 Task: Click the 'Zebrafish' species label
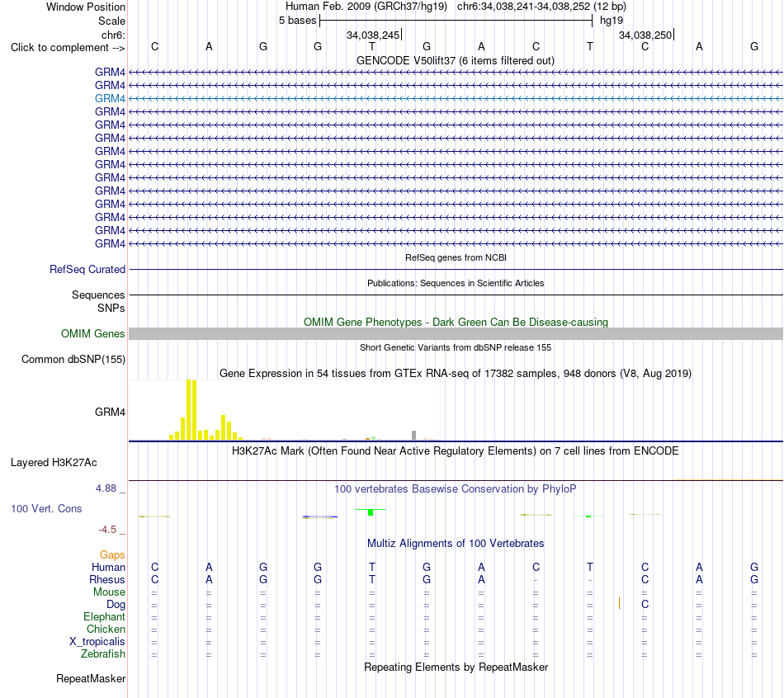coord(103,653)
